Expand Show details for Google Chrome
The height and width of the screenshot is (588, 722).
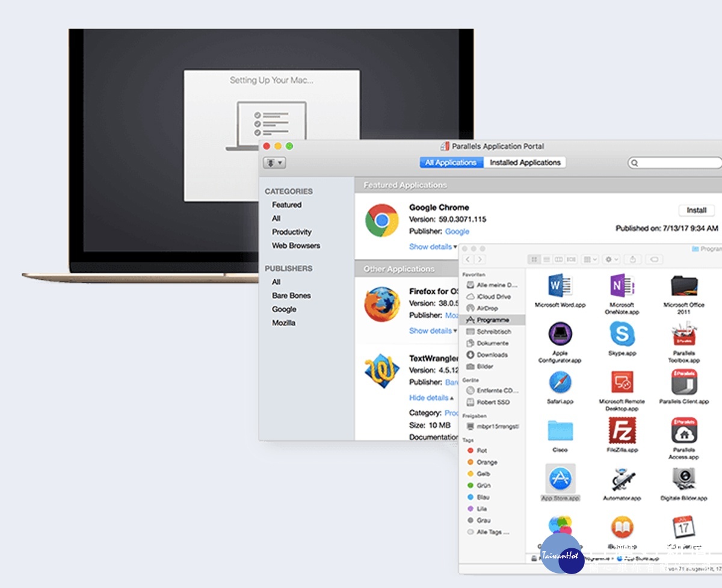433,247
